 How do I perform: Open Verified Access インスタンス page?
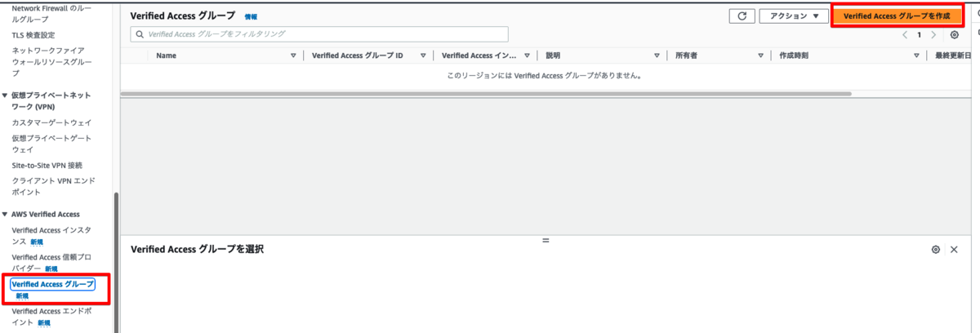(x=51, y=236)
